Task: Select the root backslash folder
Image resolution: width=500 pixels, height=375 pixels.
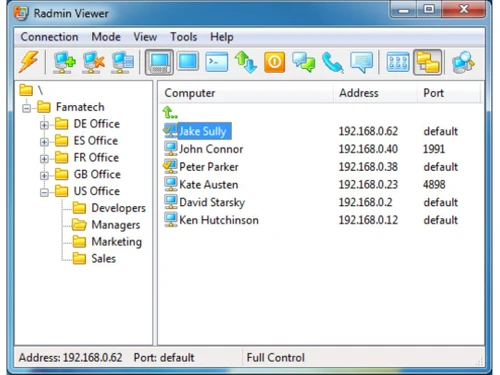Action: point(31,90)
